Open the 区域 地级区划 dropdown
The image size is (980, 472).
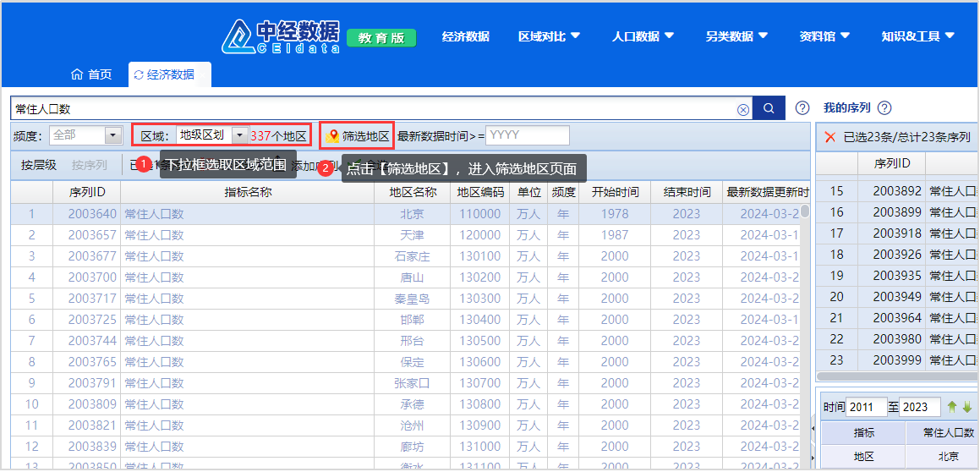point(239,135)
